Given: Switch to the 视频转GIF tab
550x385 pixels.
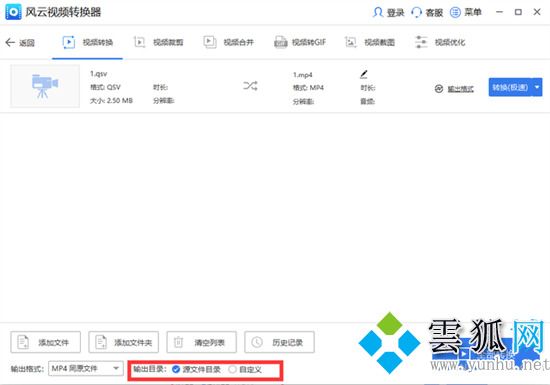Looking at the screenshot, I should click(x=300, y=42).
